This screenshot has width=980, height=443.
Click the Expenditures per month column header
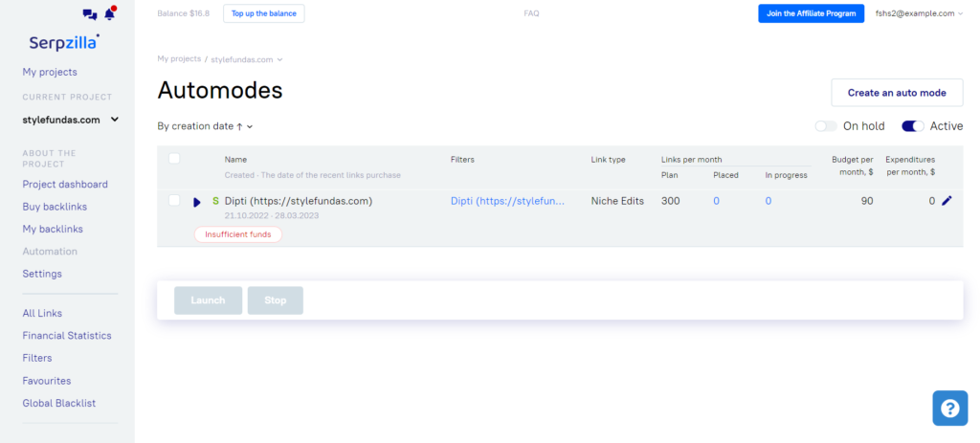click(910, 166)
